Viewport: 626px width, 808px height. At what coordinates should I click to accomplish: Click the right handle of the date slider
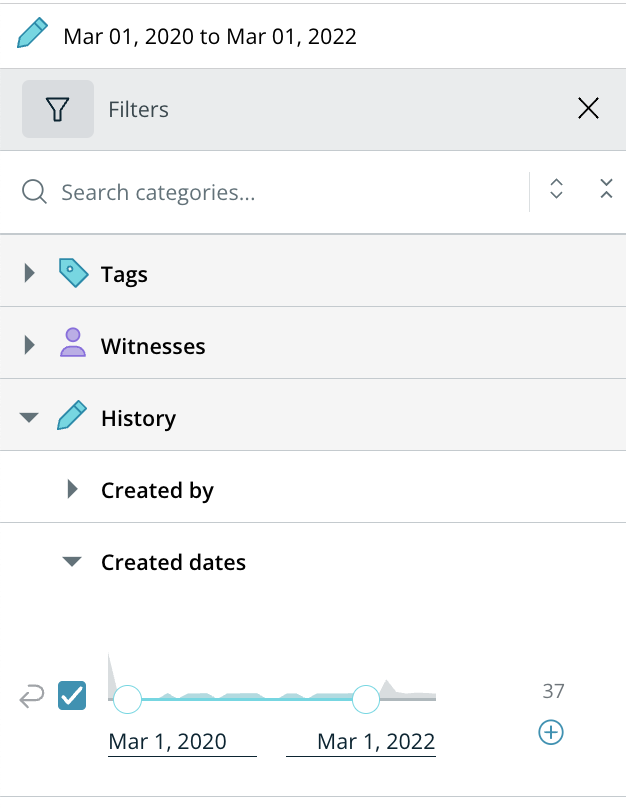tap(366, 698)
